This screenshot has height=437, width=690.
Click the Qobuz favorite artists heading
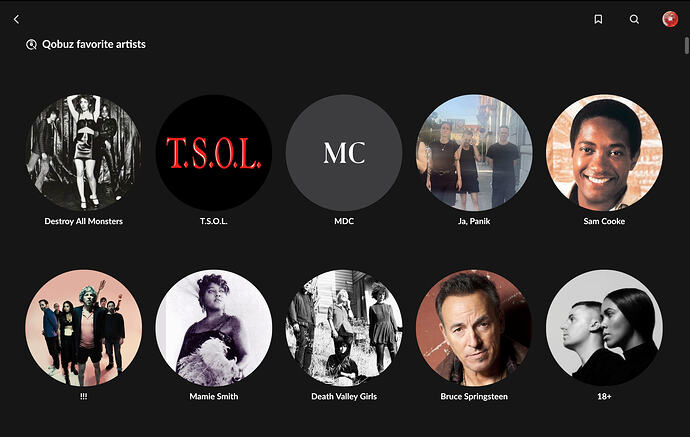point(94,44)
